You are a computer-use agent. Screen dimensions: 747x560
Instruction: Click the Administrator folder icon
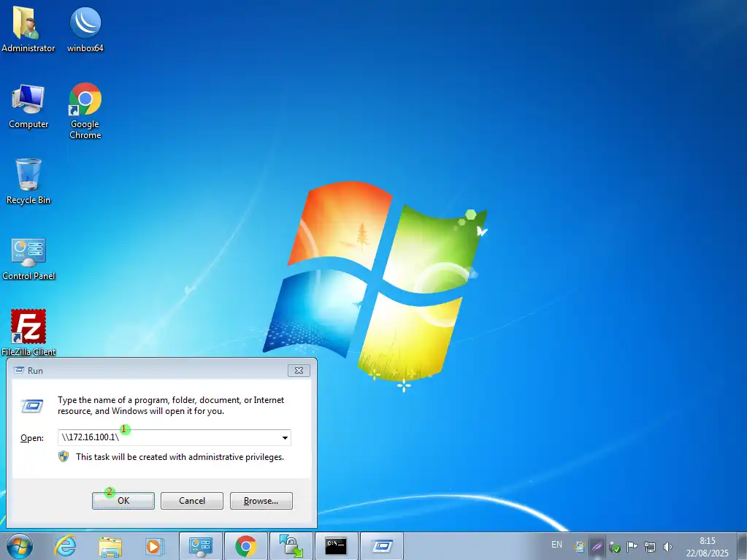click(x=28, y=24)
